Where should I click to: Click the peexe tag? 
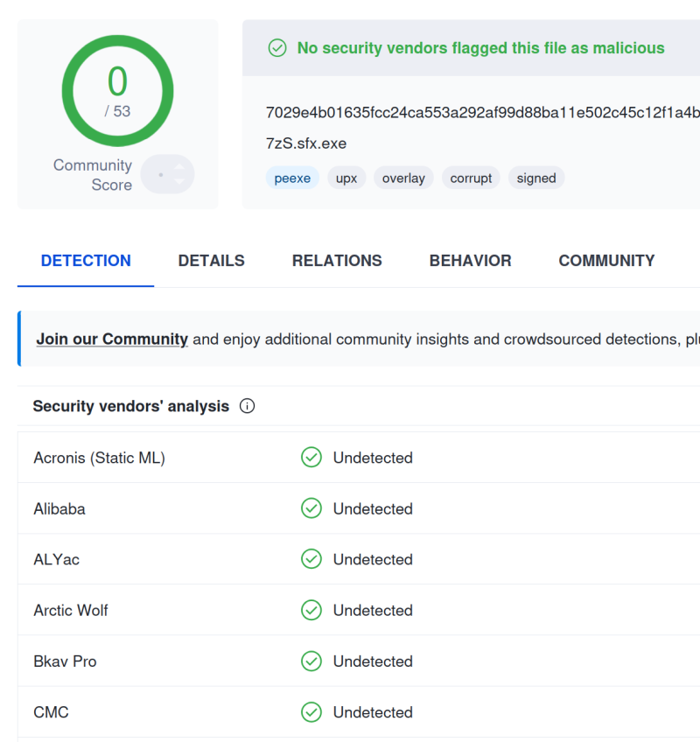292,178
